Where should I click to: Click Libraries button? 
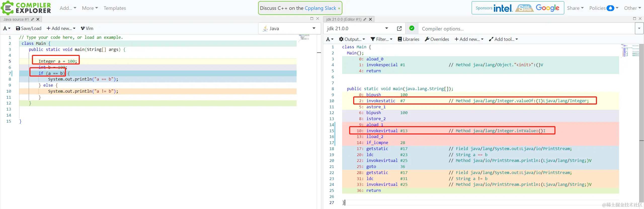[409, 39]
